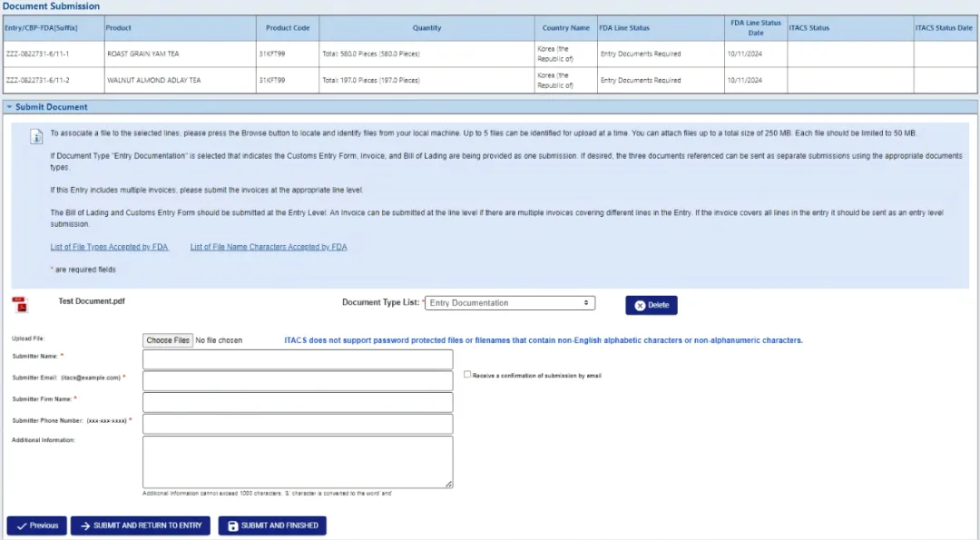Click the information icon in the instructions panel
The image size is (980, 540).
tap(37, 136)
